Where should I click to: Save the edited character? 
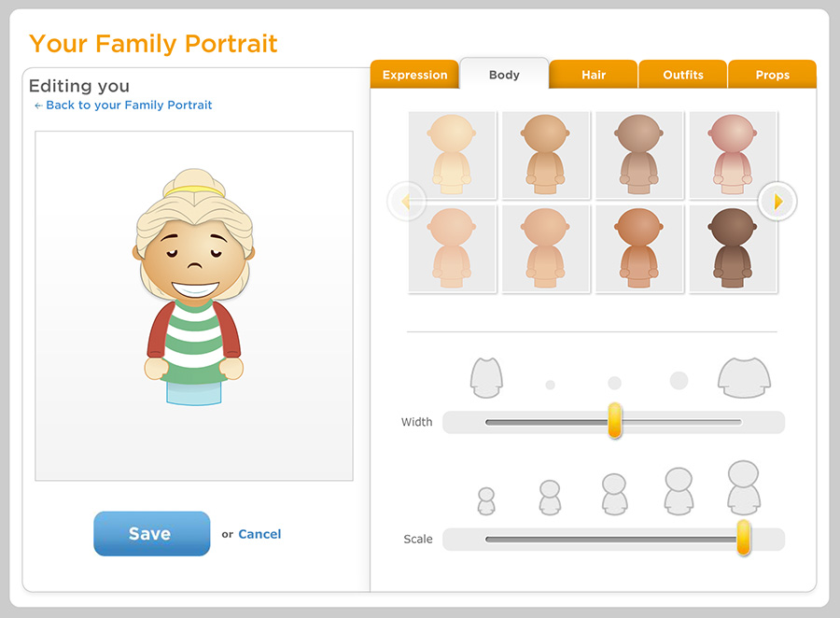[x=151, y=533]
